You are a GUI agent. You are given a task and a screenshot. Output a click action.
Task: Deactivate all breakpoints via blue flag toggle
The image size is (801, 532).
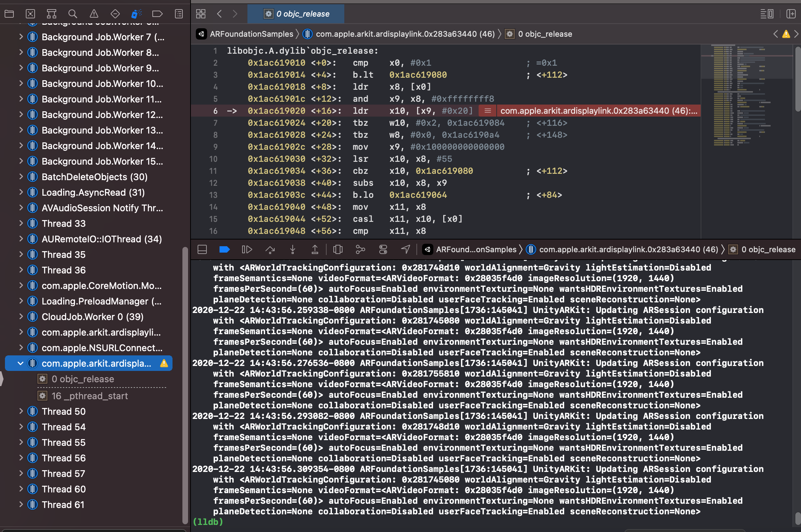225,249
